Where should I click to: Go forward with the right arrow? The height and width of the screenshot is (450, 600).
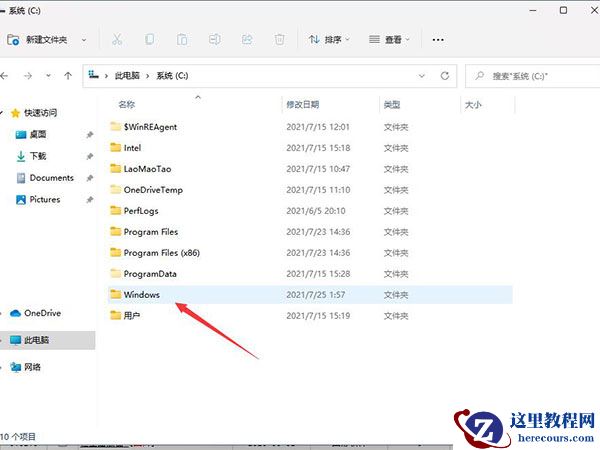tap(28, 76)
